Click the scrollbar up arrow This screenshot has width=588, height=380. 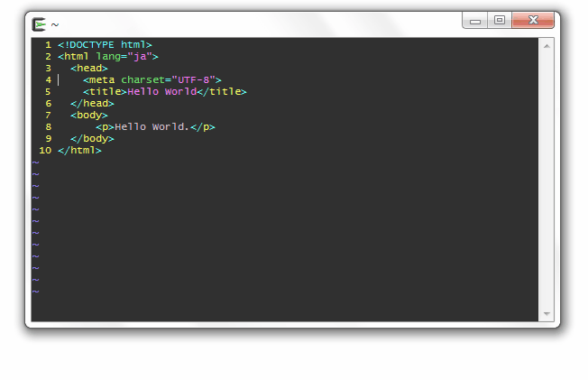[547, 46]
